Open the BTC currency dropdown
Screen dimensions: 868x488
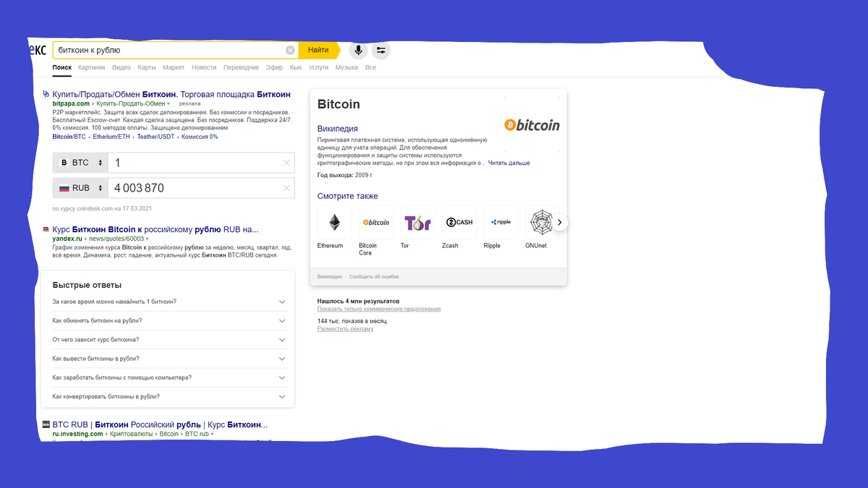coord(80,163)
